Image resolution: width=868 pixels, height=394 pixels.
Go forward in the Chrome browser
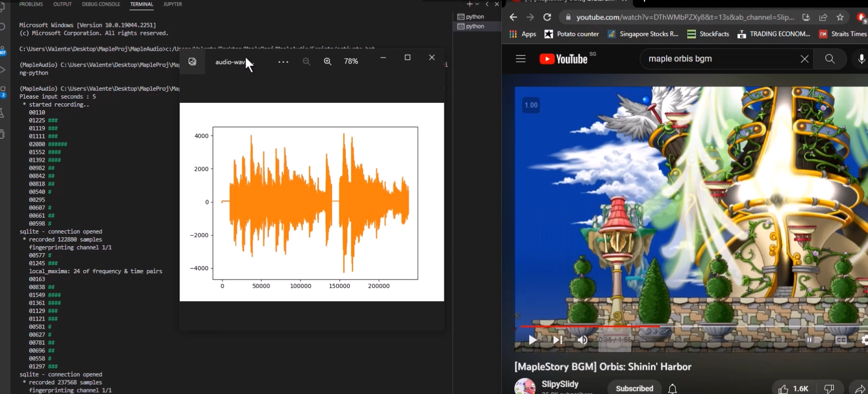coord(530,17)
